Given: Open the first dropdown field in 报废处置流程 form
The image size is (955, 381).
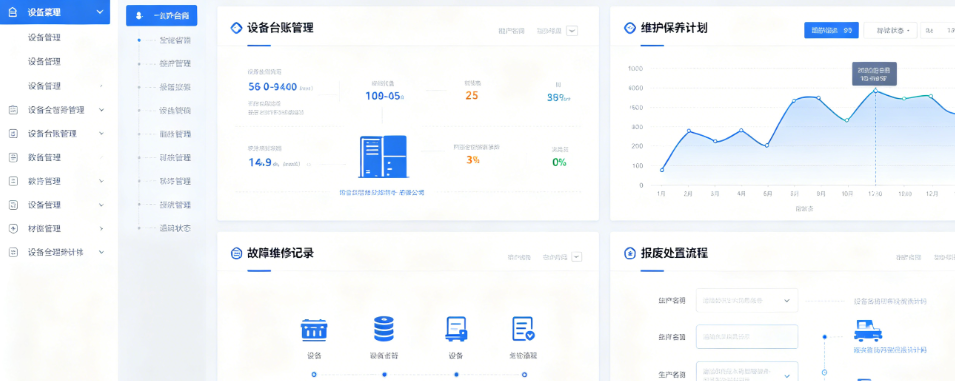Looking at the screenshot, I should [747, 300].
